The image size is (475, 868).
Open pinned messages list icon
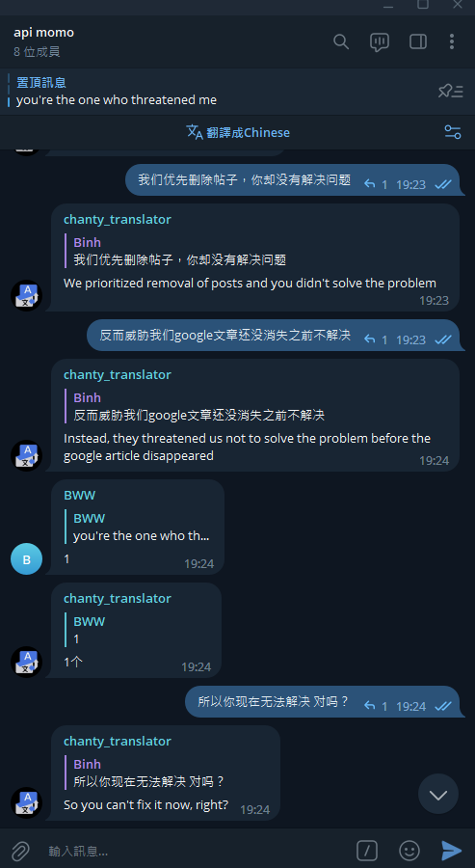click(x=450, y=92)
